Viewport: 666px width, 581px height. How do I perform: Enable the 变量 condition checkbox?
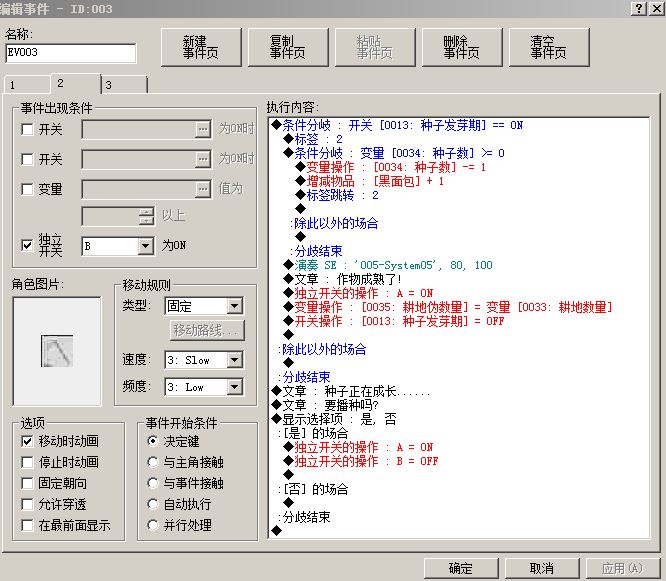(x=27, y=189)
